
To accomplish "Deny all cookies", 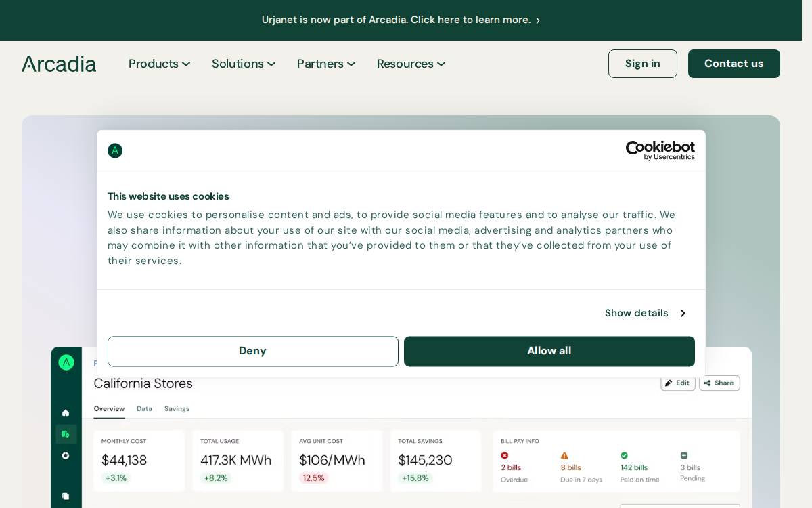I will click(253, 352).
